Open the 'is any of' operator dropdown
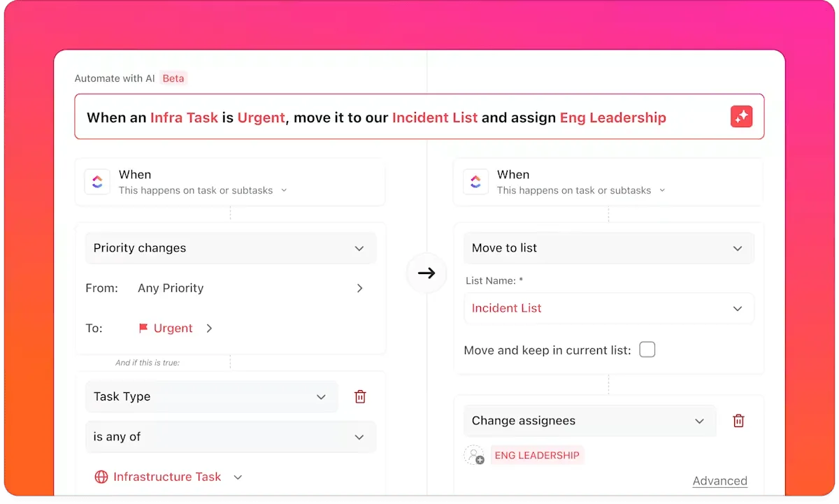 tap(231, 436)
